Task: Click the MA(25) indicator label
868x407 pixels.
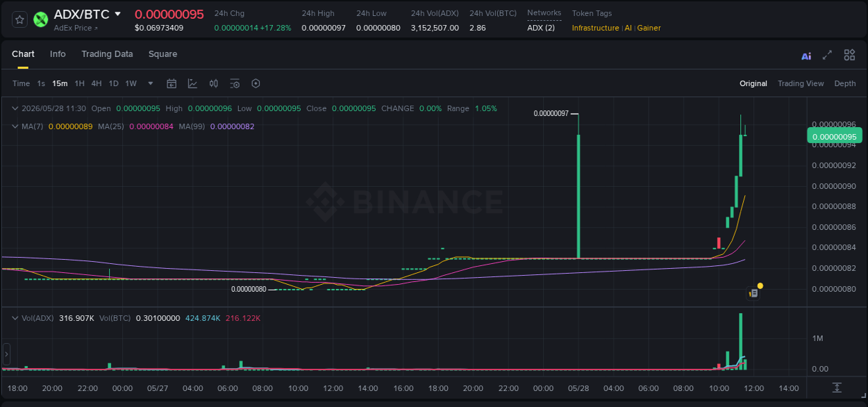Action: tap(111, 126)
